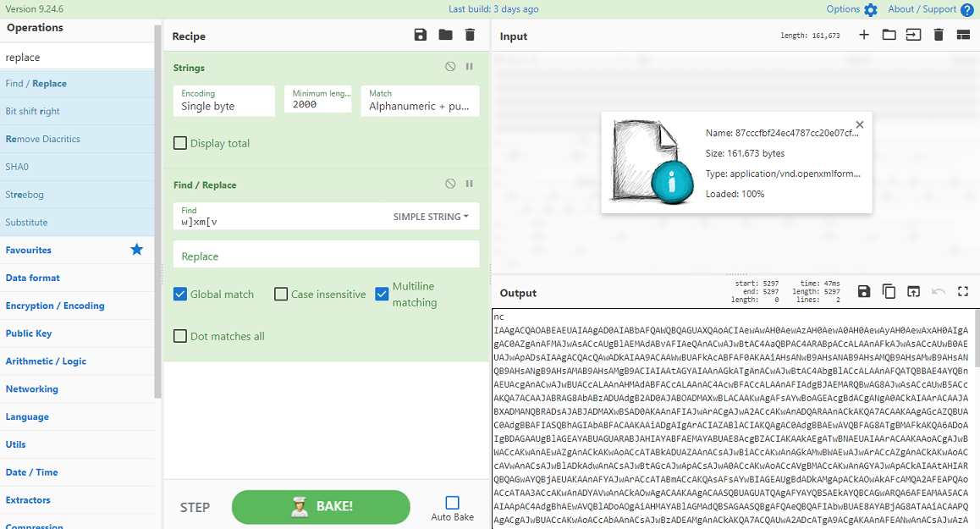This screenshot has width=980, height=529.
Task: Disable the Strings operation
Action: click(x=450, y=66)
